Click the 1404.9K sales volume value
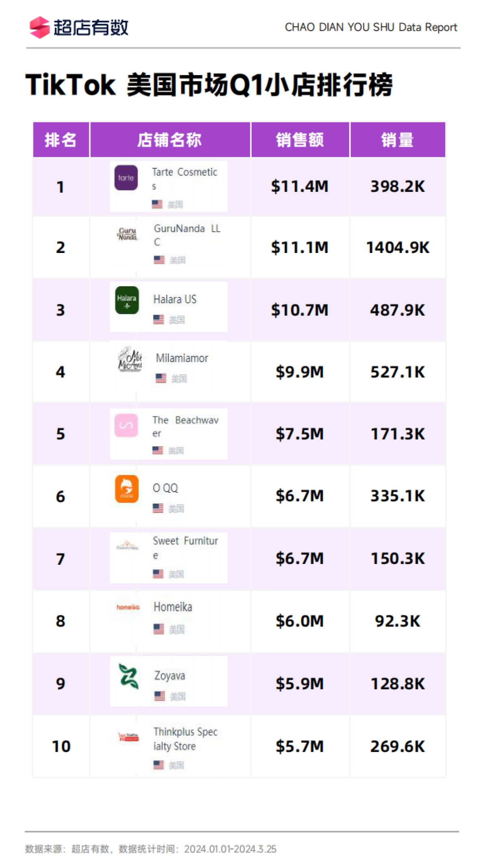Screen dimensions: 487x868 click(397, 247)
